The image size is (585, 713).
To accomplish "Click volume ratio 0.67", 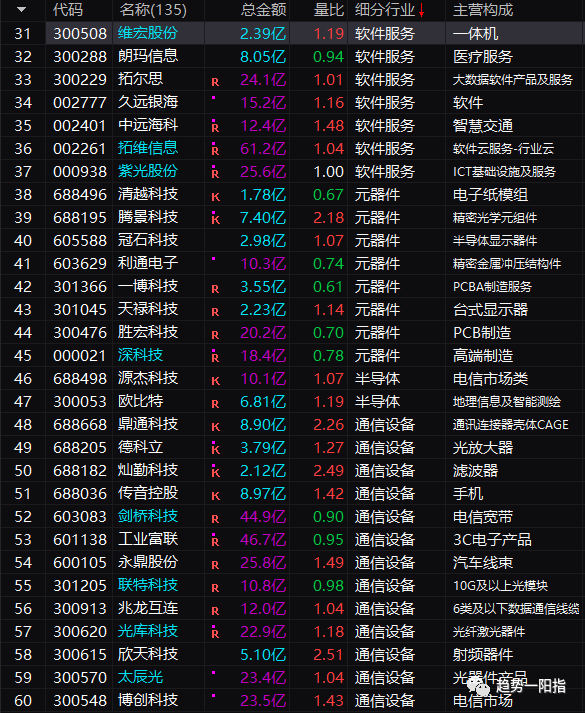I will [x=328, y=195].
